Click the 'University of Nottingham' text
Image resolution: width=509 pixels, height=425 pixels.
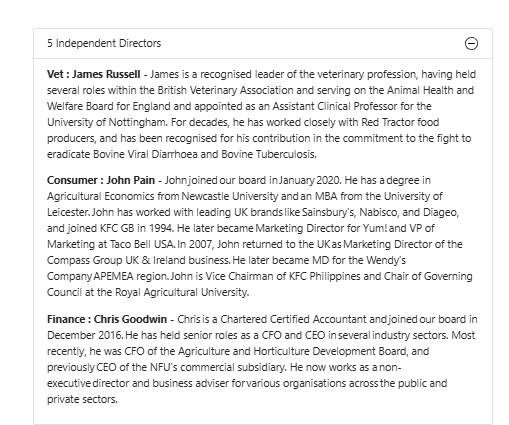tap(107, 122)
